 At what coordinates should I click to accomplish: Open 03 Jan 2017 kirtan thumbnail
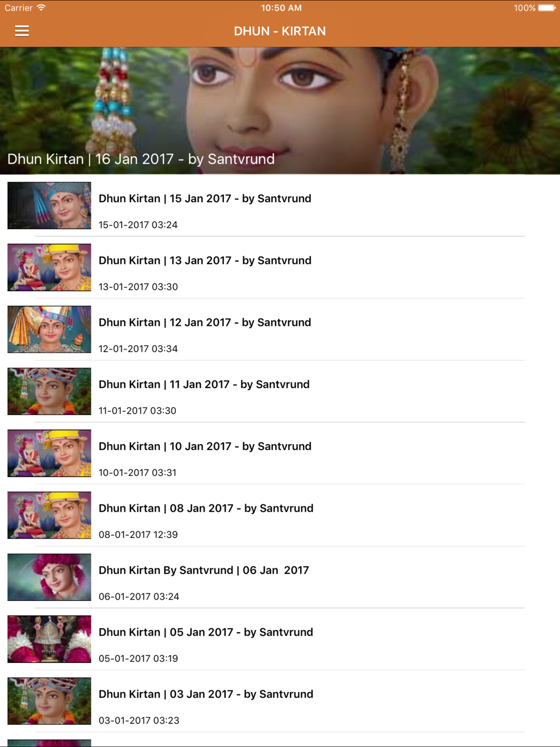(x=49, y=701)
